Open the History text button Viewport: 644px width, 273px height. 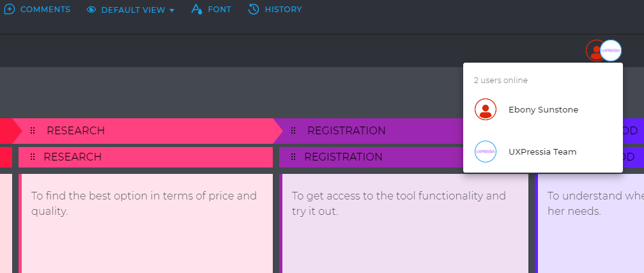(x=283, y=10)
